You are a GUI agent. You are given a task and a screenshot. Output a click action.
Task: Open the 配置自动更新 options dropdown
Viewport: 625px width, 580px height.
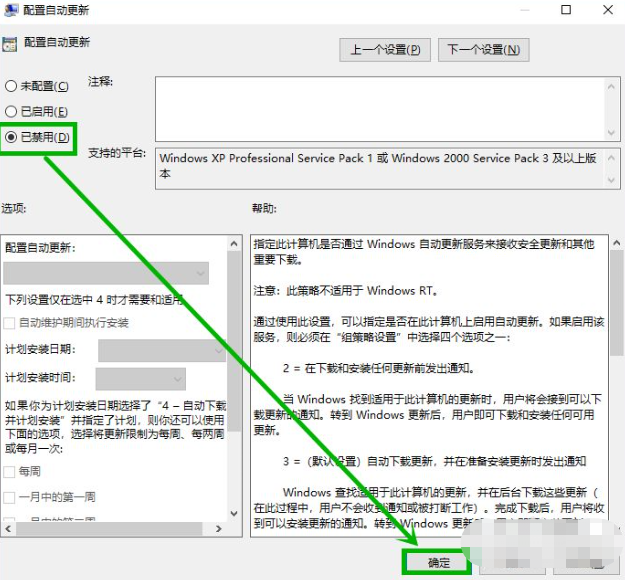click(105, 273)
